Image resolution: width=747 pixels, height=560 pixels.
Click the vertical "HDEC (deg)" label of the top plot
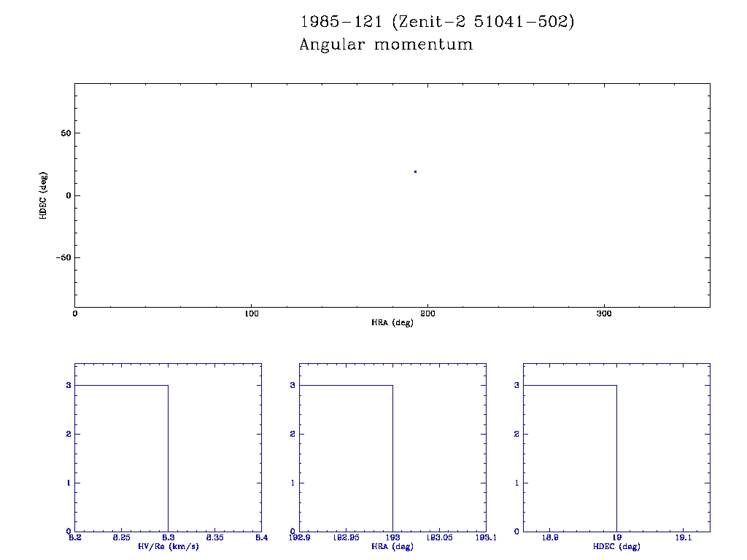44,195
